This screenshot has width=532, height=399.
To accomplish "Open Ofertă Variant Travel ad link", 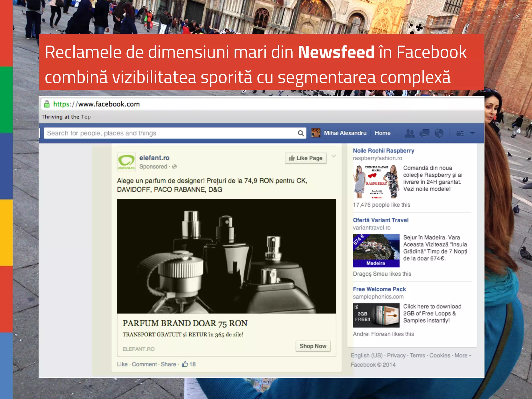I will (381, 220).
